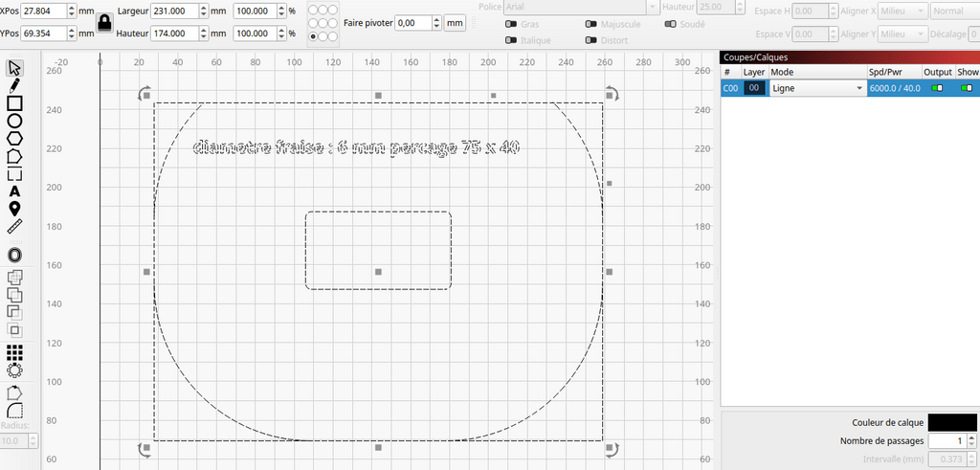This screenshot has width=980, height=470.
Task: Open the Normal text style dropdown
Action: pos(955,11)
